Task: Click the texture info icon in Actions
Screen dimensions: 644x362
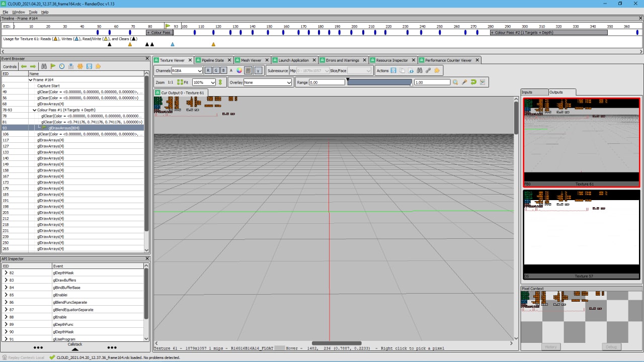Action: [x=411, y=70]
